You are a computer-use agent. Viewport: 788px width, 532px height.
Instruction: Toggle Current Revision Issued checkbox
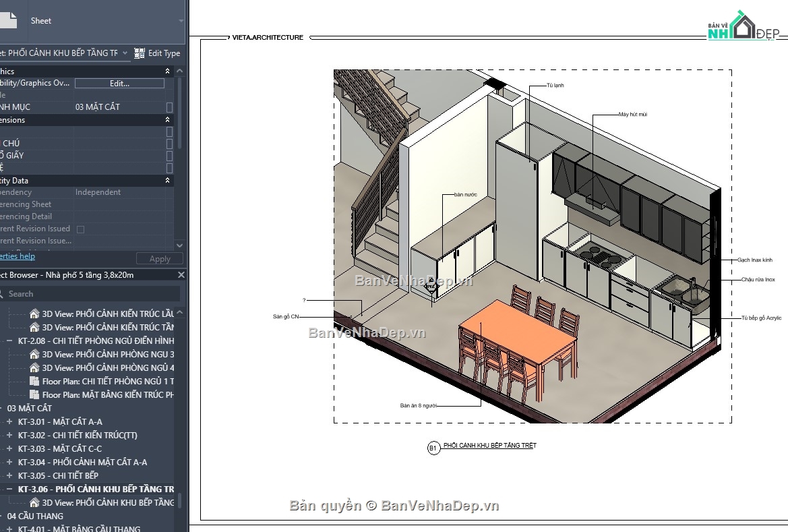pyautogui.click(x=80, y=229)
